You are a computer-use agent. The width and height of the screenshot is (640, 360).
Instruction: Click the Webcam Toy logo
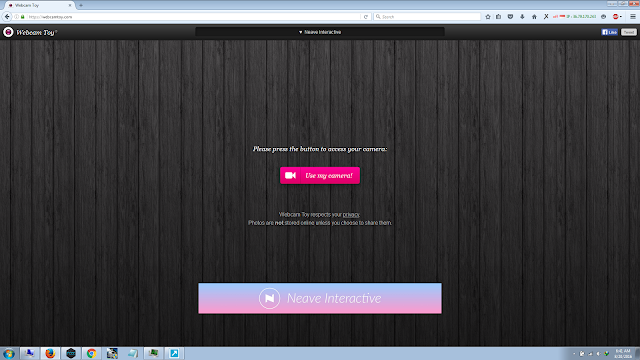[x=30, y=32]
